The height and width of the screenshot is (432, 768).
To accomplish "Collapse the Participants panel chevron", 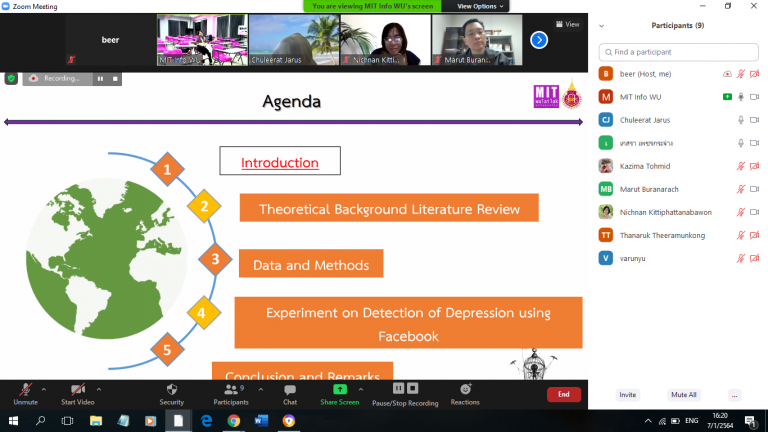I will (600, 25).
